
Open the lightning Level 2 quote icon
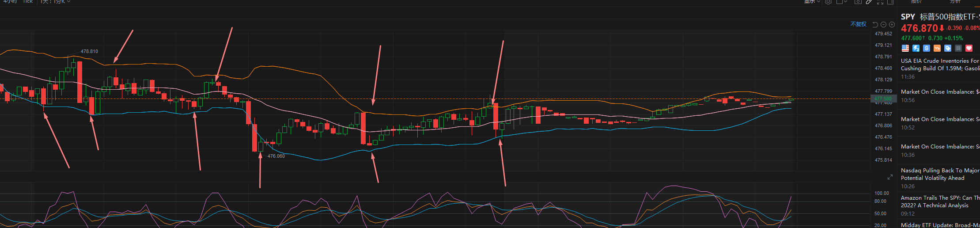tap(916, 48)
